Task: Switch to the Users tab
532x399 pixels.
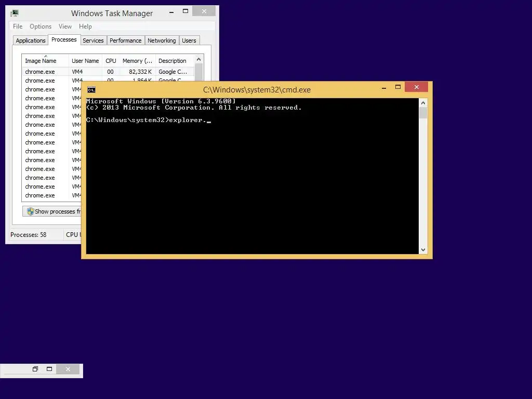Action: 189,41
